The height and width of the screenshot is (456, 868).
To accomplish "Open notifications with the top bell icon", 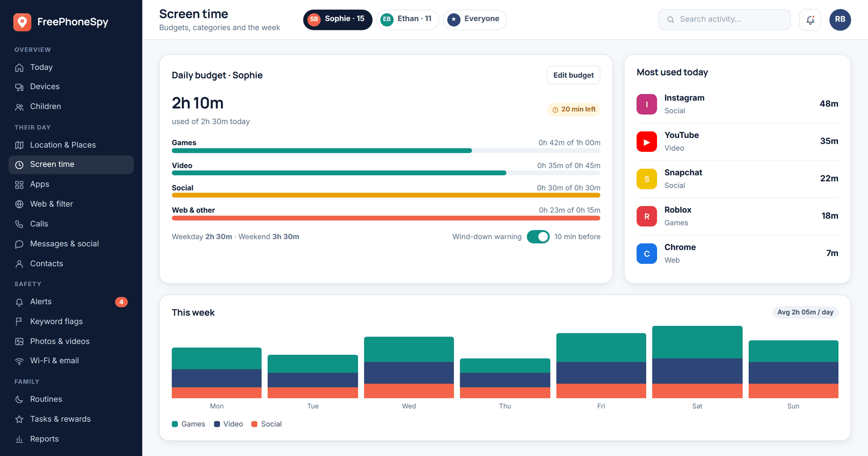I will tap(810, 20).
